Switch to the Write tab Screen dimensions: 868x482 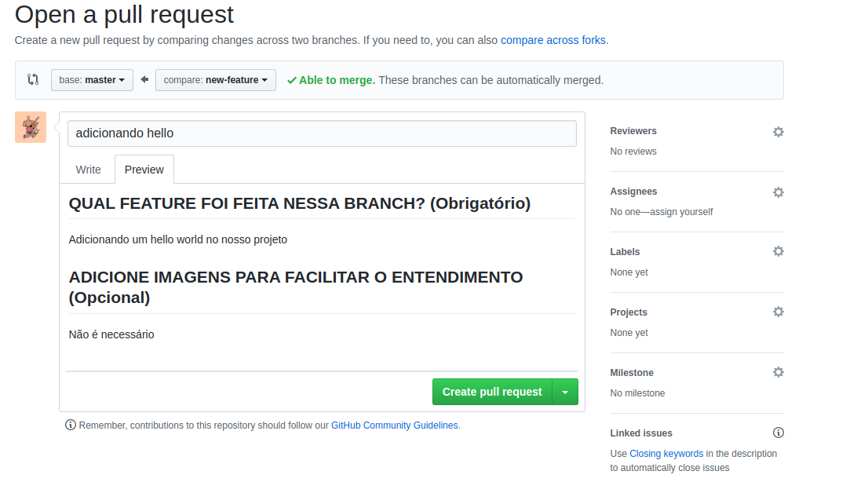coord(88,169)
